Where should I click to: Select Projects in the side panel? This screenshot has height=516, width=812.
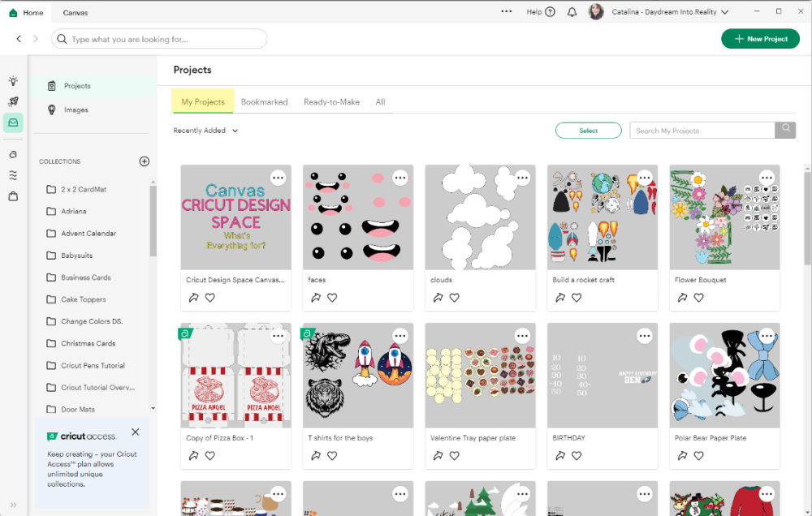[93, 86]
